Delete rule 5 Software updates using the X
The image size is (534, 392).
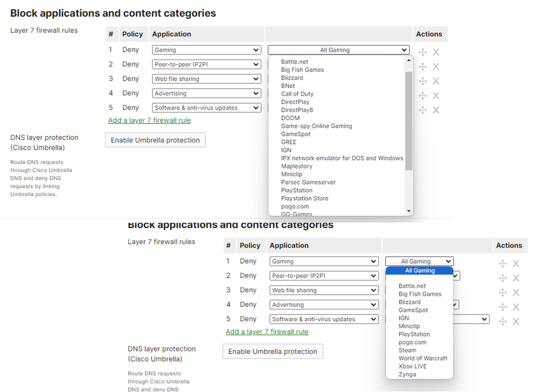[x=436, y=110]
